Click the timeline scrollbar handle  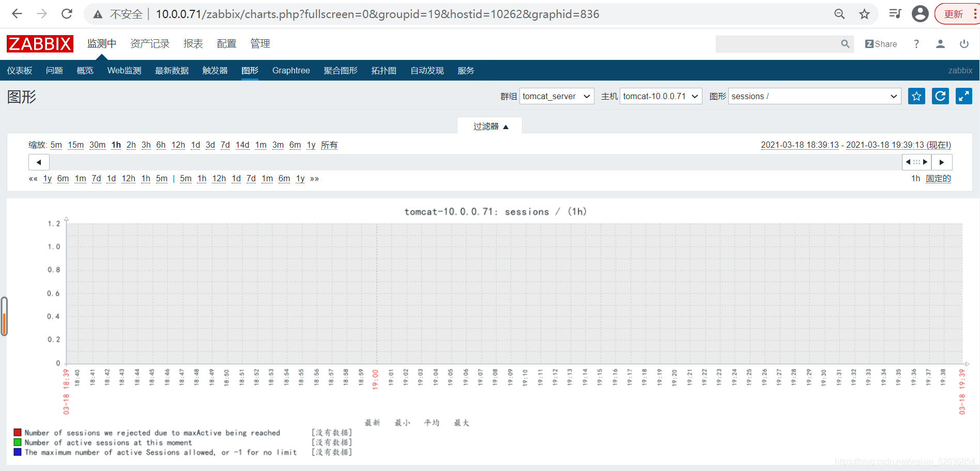[916, 162]
